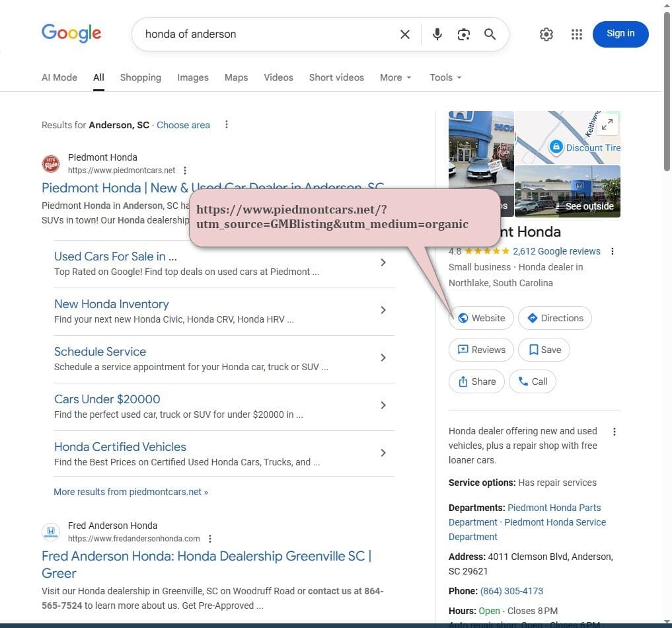This screenshot has width=672, height=628.
Task: Open Used Cars For Sale in ... sitelink
Action: click(115, 256)
